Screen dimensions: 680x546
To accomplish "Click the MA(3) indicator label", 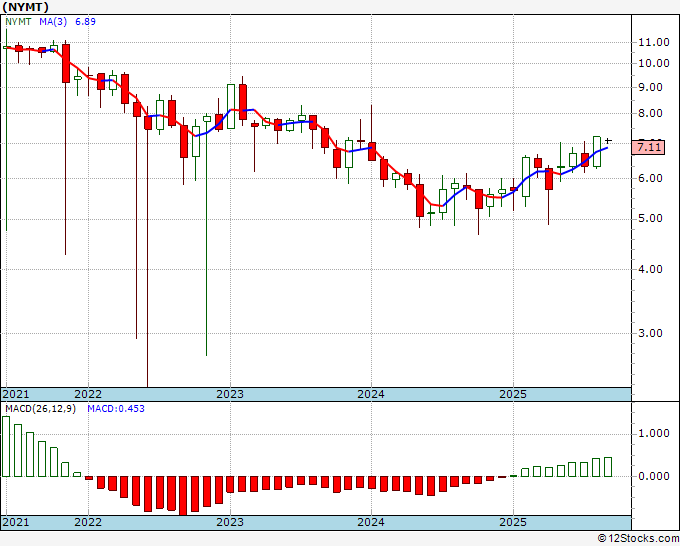I will coord(53,22).
